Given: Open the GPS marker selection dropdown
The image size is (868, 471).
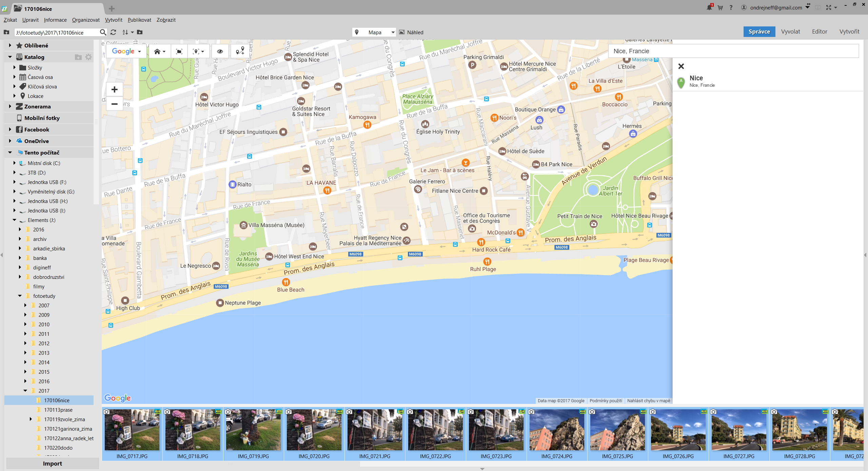Looking at the screenshot, I should [x=198, y=51].
